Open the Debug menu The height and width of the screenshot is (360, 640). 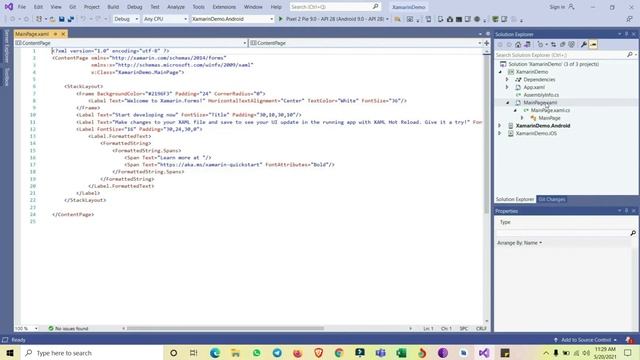pos(134,7)
